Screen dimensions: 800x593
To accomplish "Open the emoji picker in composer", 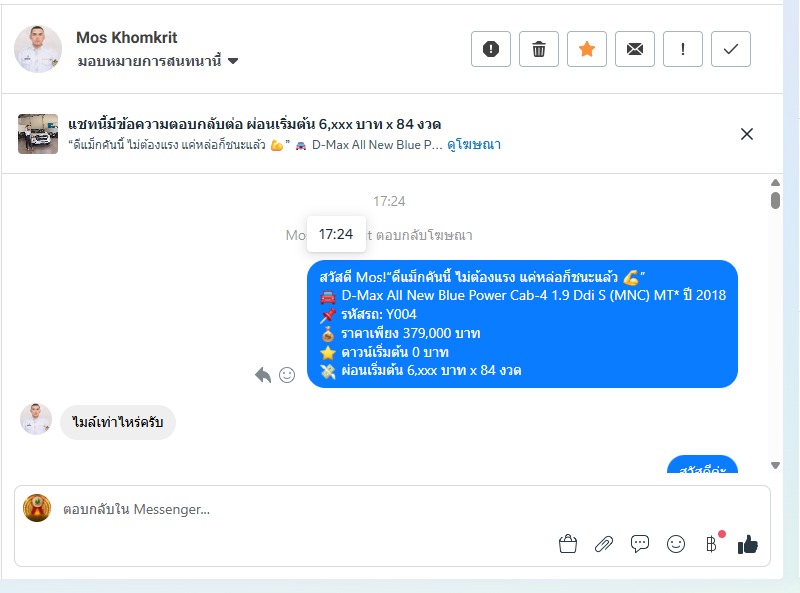I will coord(676,544).
